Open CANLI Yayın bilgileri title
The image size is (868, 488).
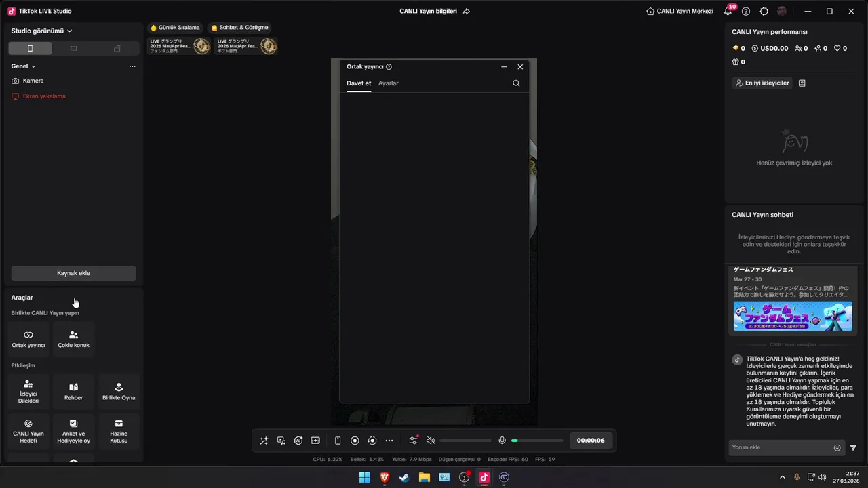click(428, 12)
